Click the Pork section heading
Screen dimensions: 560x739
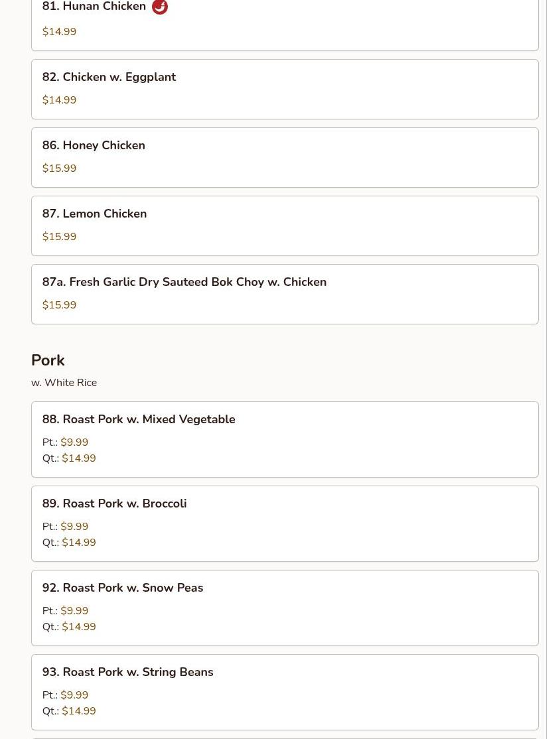[48, 360]
